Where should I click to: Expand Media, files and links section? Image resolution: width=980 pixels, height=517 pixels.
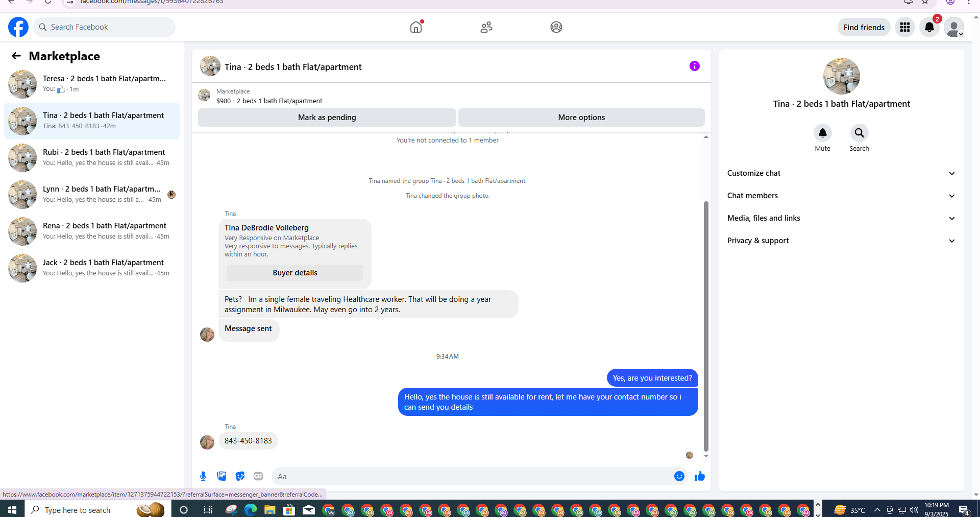841,218
